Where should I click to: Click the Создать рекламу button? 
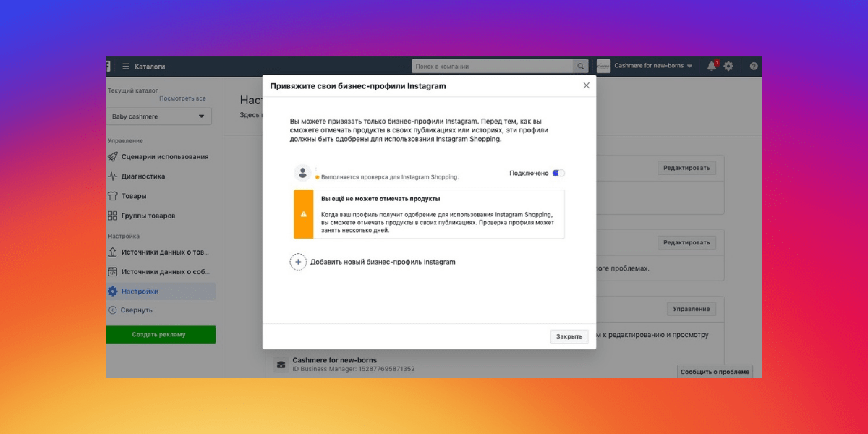(161, 334)
